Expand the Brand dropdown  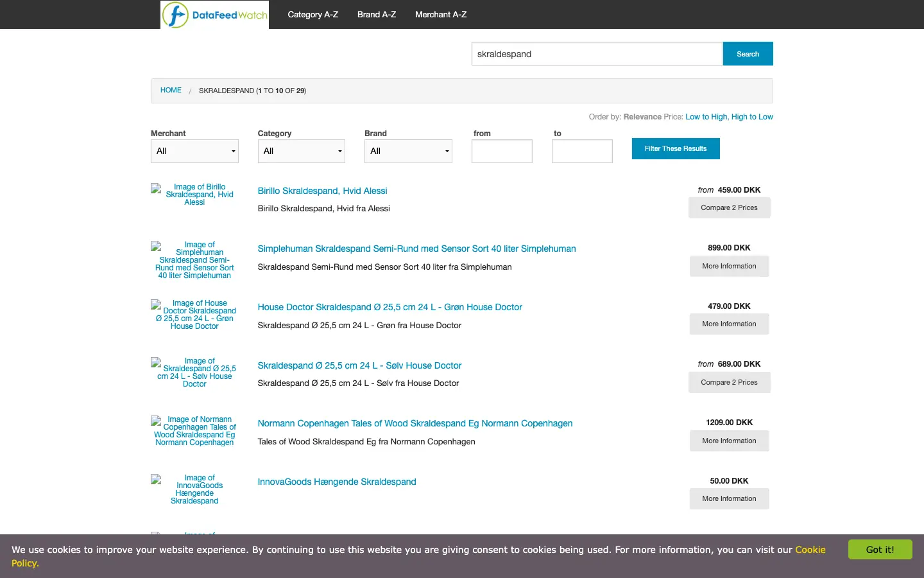point(408,151)
